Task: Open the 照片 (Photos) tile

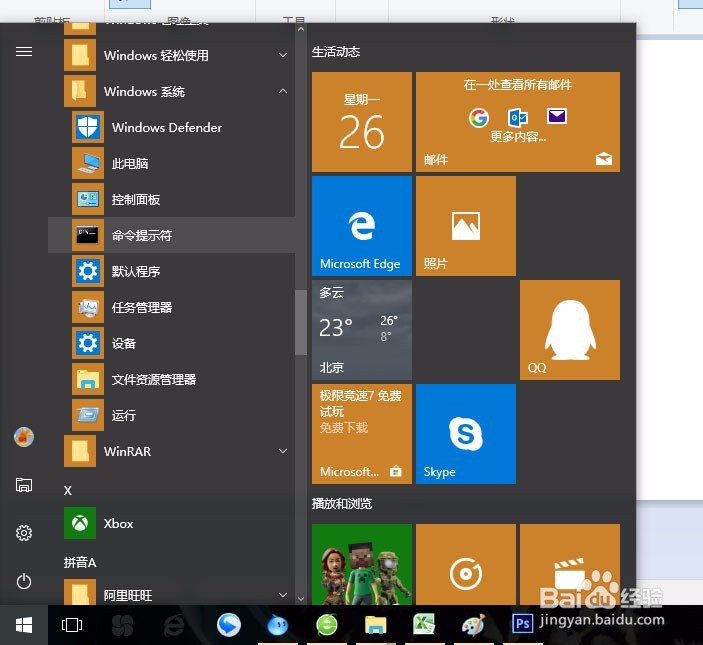Action: pos(466,226)
